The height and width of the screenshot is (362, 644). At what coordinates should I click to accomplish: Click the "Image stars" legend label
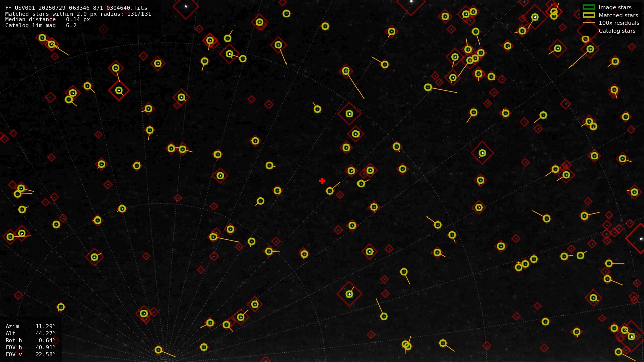coord(615,7)
